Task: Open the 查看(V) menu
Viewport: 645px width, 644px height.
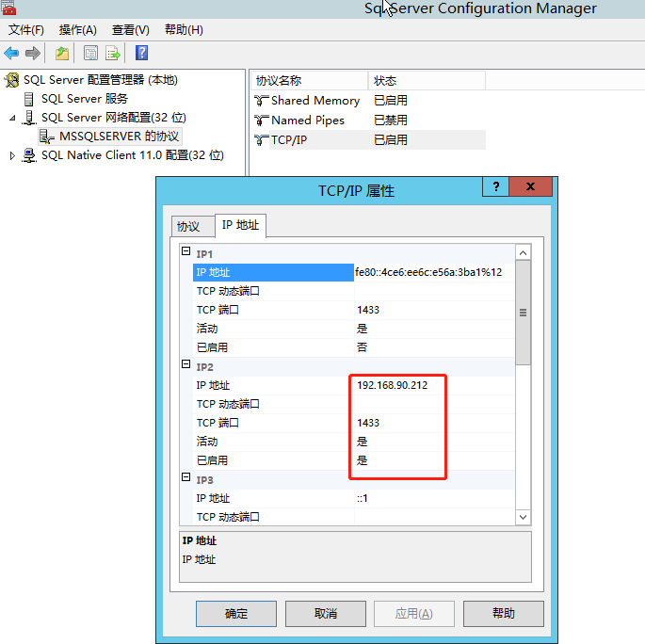Action: [x=130, y=29]
